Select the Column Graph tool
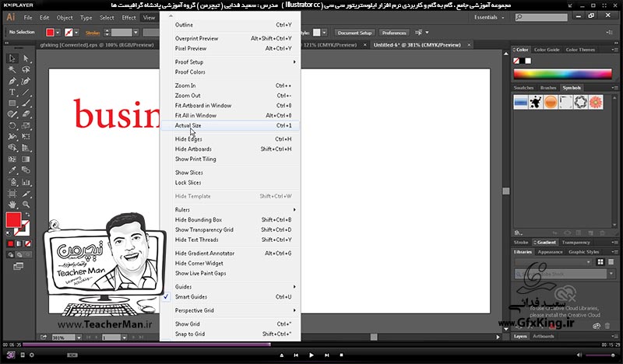Viewport: 623px width, 364px height. 26,182
